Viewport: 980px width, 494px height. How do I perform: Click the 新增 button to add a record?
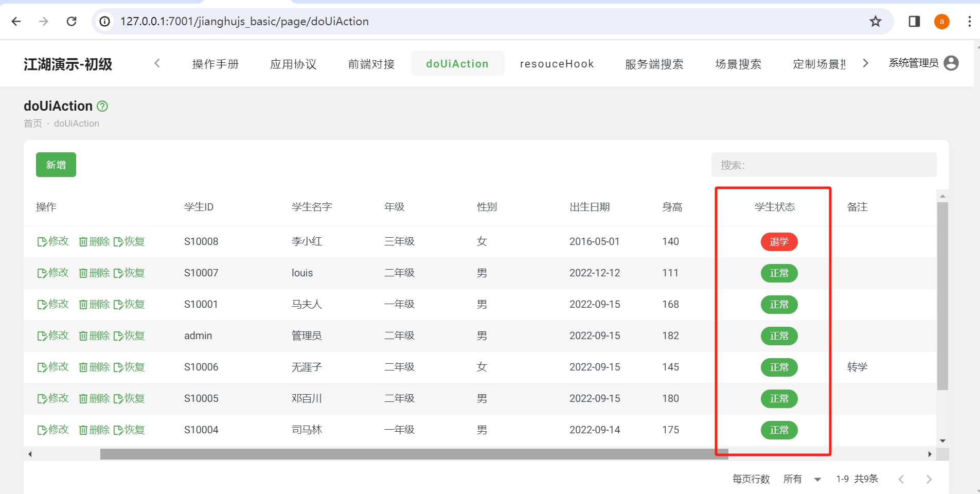point(56,164)
